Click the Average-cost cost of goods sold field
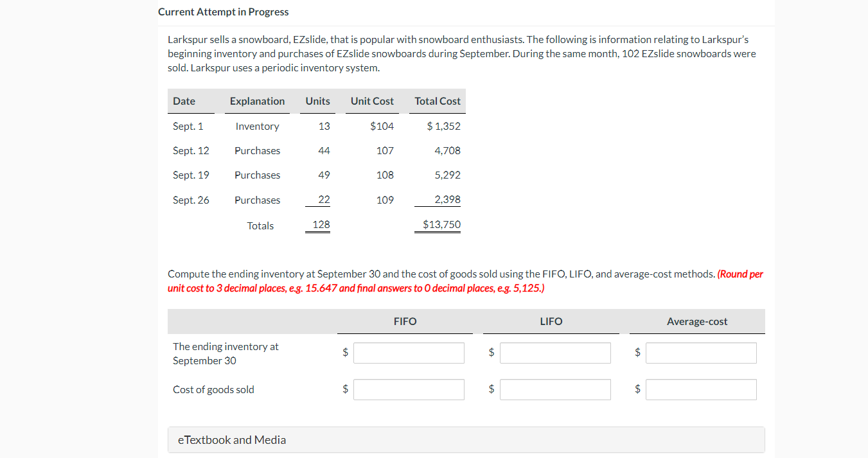The image size is (868, 458). (701, 389)
